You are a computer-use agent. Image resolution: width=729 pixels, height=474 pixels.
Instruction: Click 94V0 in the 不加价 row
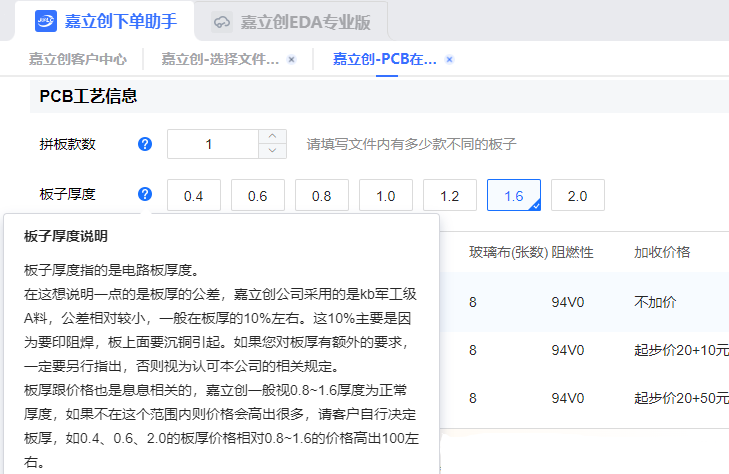click(568, 302)
